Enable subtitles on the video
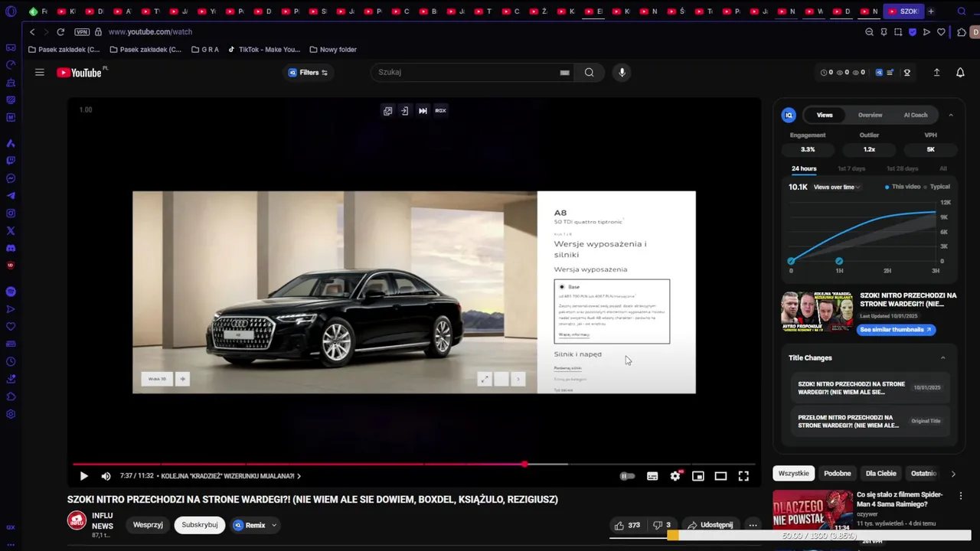Viewport: 980px width, 551px height. [x=652, y=476]
